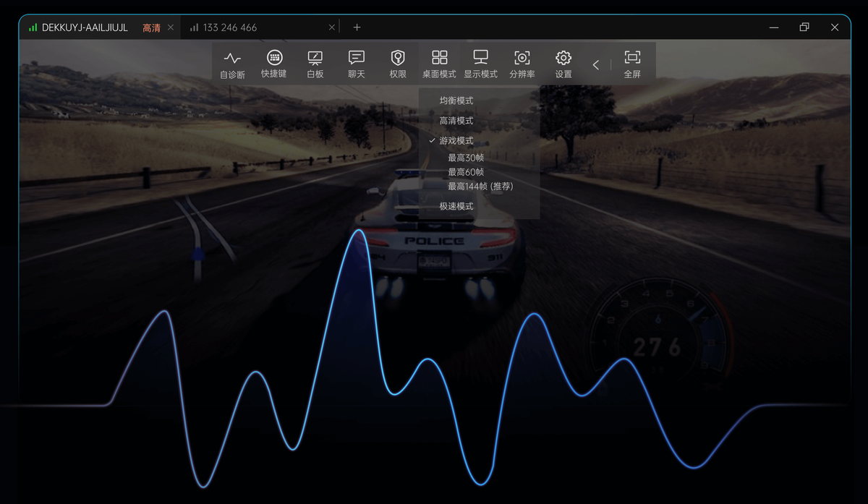Image resolution: width=868 pixels, height=504 pixels.
Task: Open the 白板 whiteboard tool
Action: coord(315,64)
